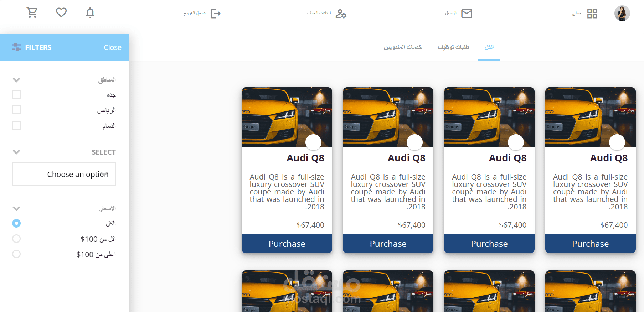Click $67,400 price on third card
644x312 pixels.
513,225
